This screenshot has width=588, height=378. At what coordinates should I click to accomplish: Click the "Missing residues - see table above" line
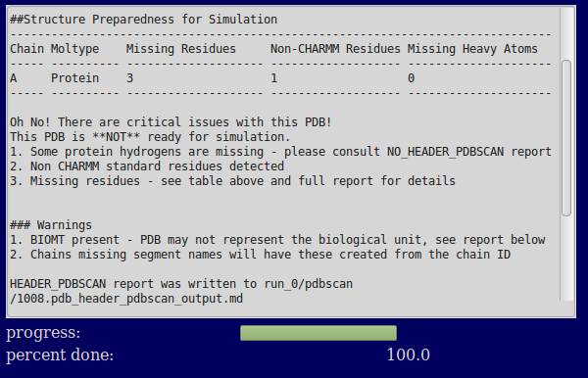point(232,181)
